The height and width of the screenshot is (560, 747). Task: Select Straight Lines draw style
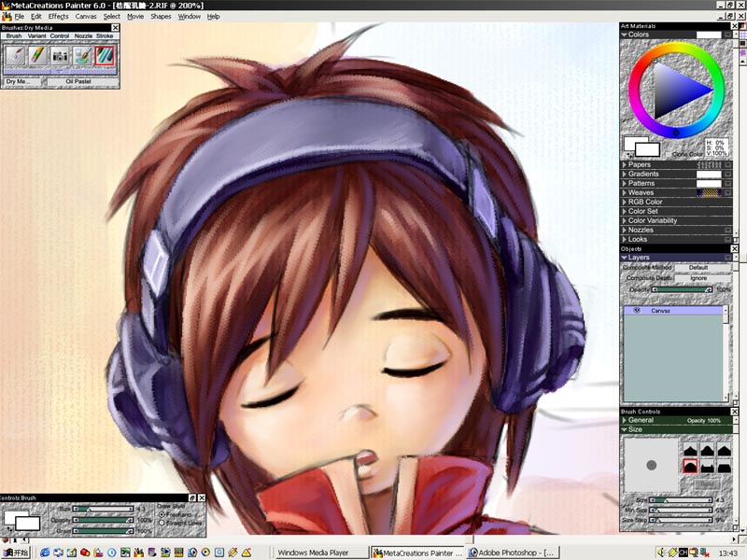coord(162,523)
